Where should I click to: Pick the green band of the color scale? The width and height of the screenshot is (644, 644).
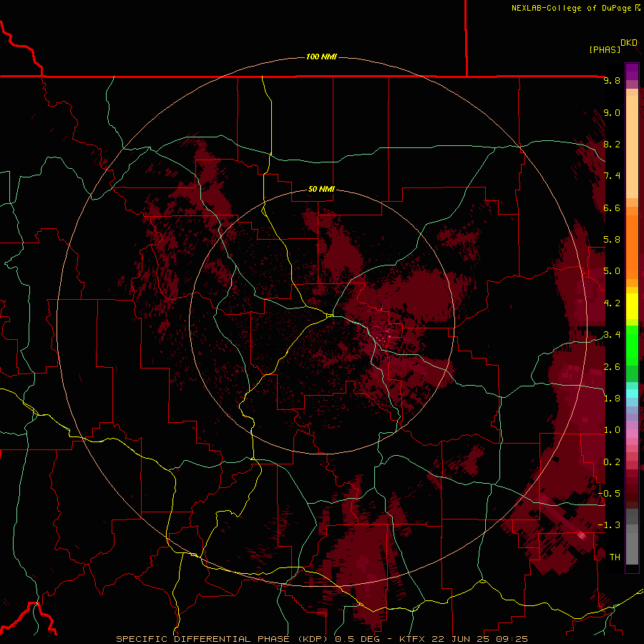click(x=632, y=345)
